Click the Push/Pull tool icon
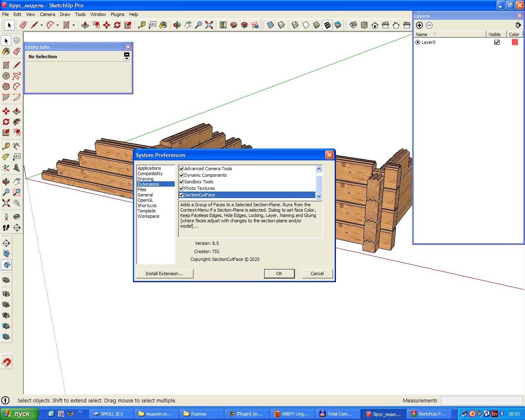 pos(85,25)
